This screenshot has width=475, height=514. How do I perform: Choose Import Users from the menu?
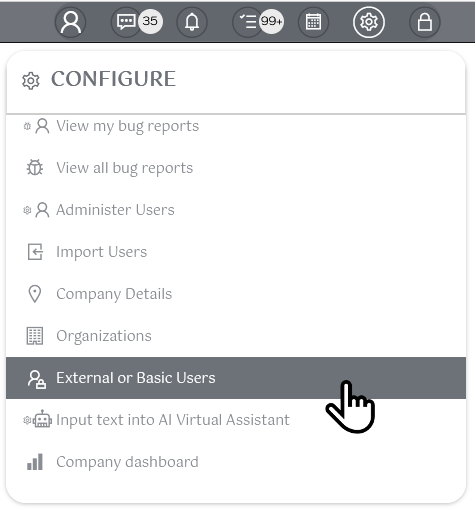coord(236,252)
